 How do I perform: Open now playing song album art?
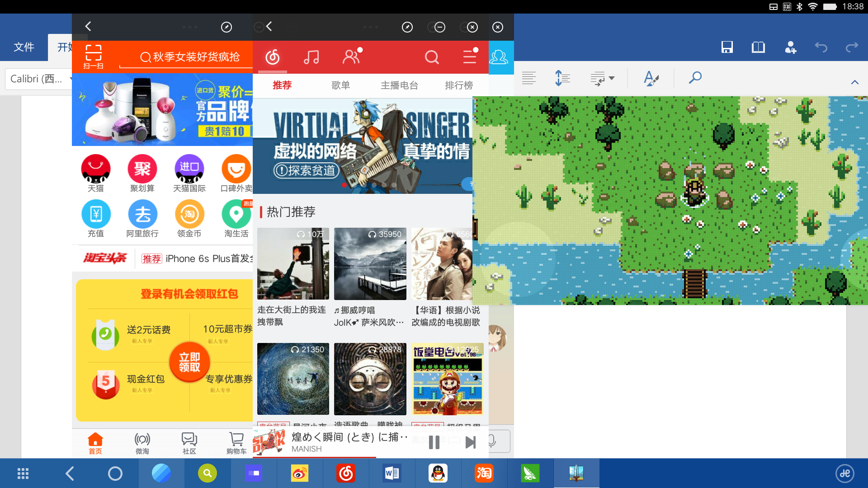[269, 442]
